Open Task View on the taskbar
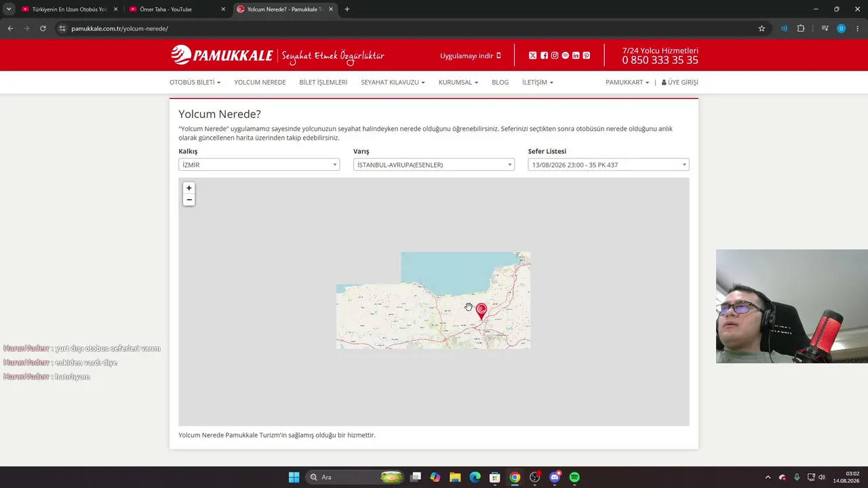Image resolution: width=868 pixels, height=488 pixels. pyautogui.click(x=416, y=477)
